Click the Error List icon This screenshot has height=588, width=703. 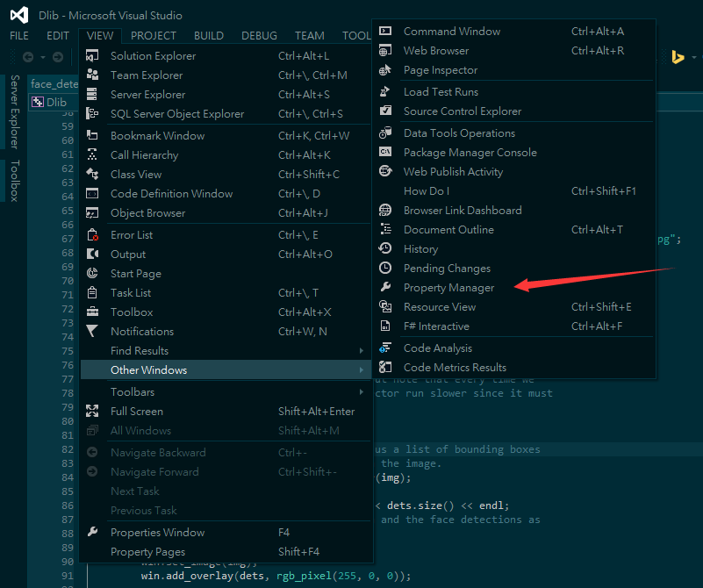[x=93, y=235]
